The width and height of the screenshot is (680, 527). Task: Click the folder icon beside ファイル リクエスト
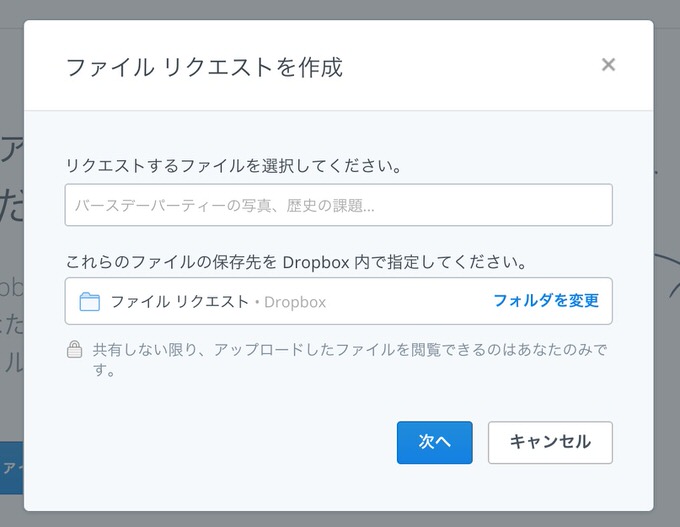click(x=89, y=301)
